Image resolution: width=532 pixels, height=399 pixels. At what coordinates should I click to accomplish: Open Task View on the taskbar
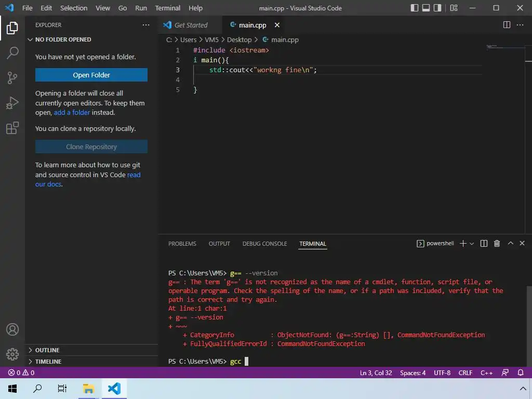pyautogui.click(x=62, y=389)
